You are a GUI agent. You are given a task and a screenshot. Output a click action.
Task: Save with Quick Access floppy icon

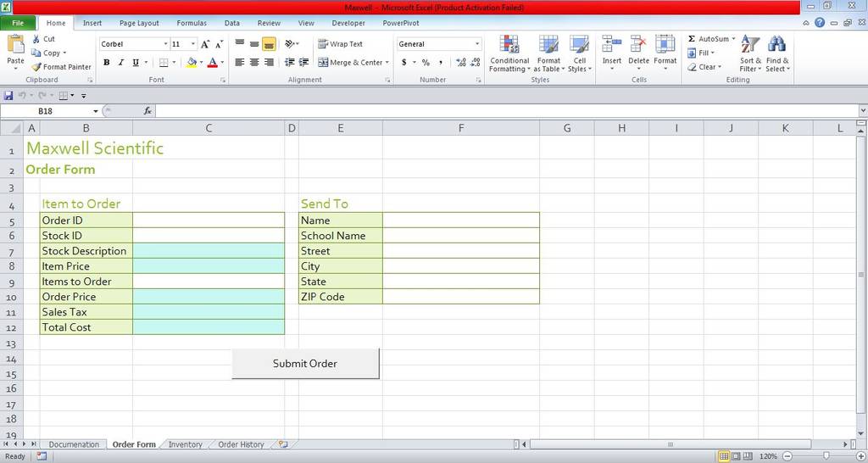point(8,96)
